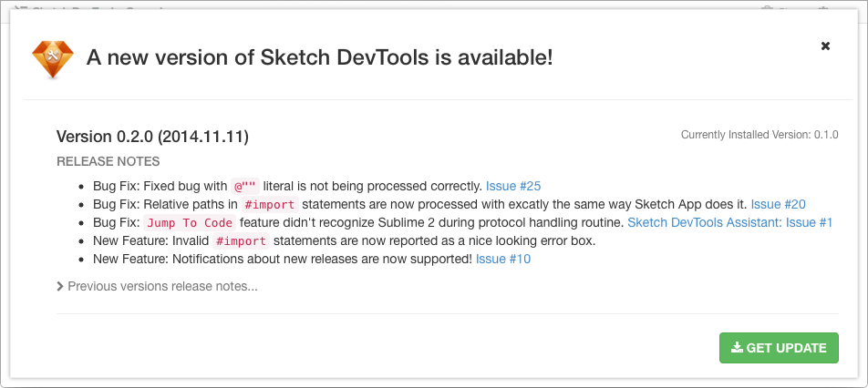Viewport: 868px width, 388px height.
Task: Close the update dialog with X
Action: (x=825, y=46)
